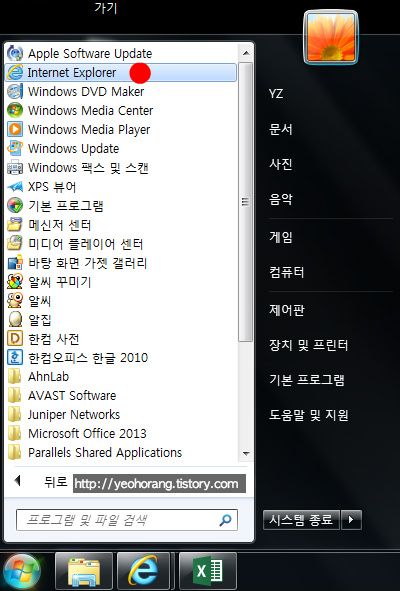This screenshot has width=400, height=591.
Task: Click the program list scrollbar thumb
Action: click(x=246, y=202)
